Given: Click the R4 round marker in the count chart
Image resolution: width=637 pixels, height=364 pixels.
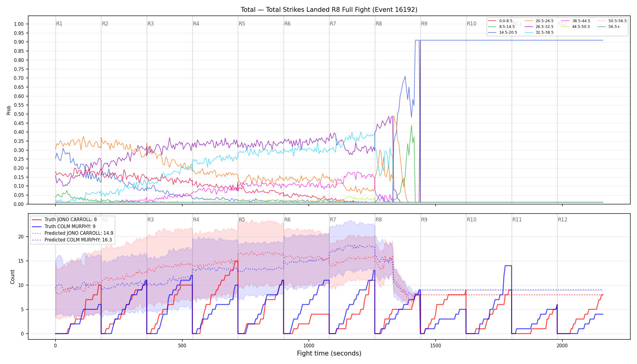Looking at the screenshot, I should [196, 220].
